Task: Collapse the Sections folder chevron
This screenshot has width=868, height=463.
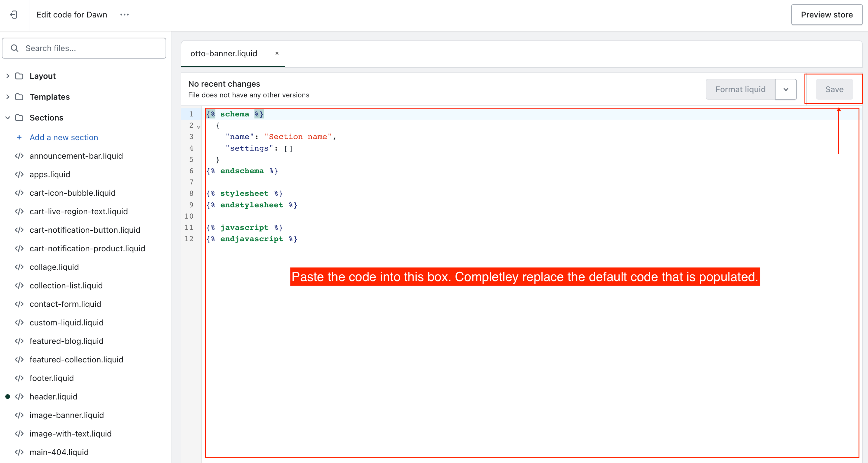Action: [7, 118]
